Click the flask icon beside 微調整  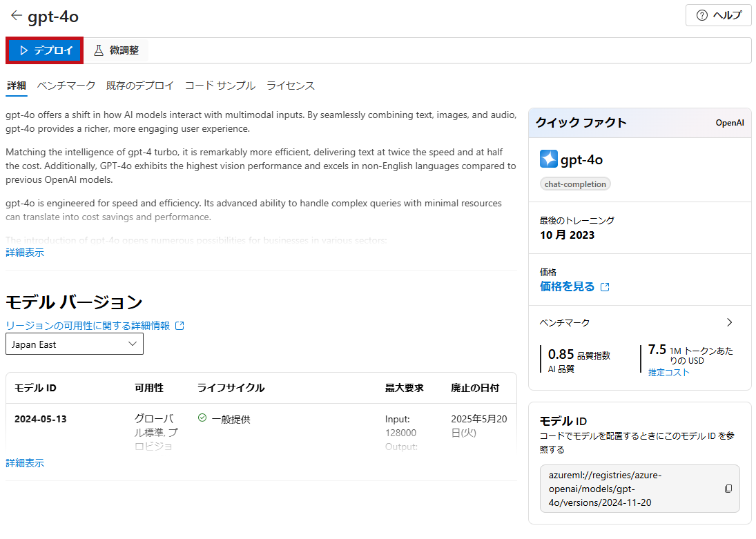point(98,50)
